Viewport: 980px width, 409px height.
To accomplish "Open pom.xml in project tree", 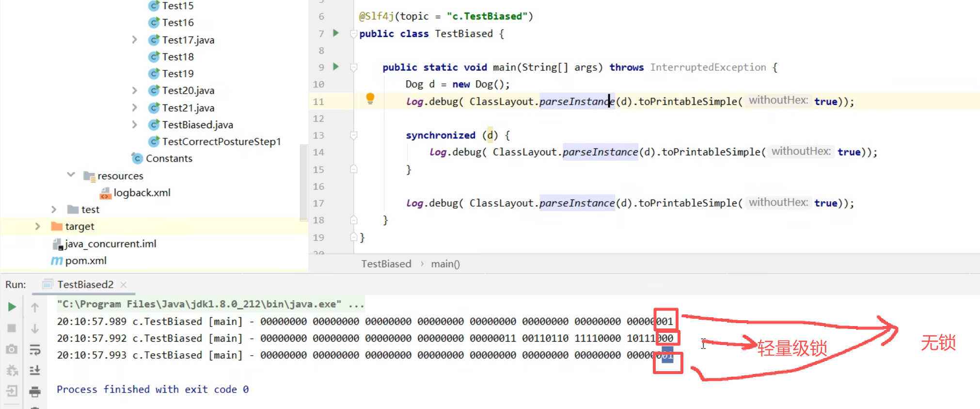I will click(86, 261).
